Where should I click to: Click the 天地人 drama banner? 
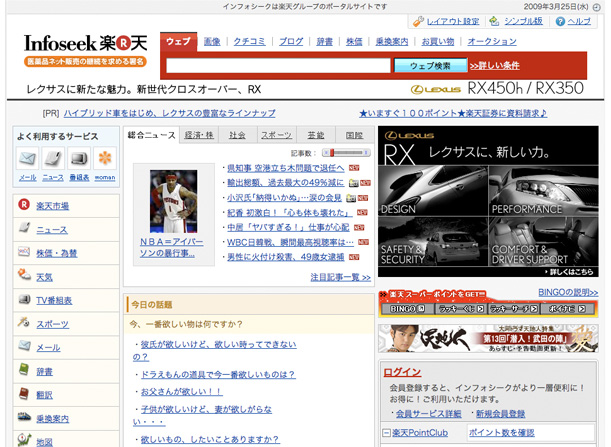488,338
